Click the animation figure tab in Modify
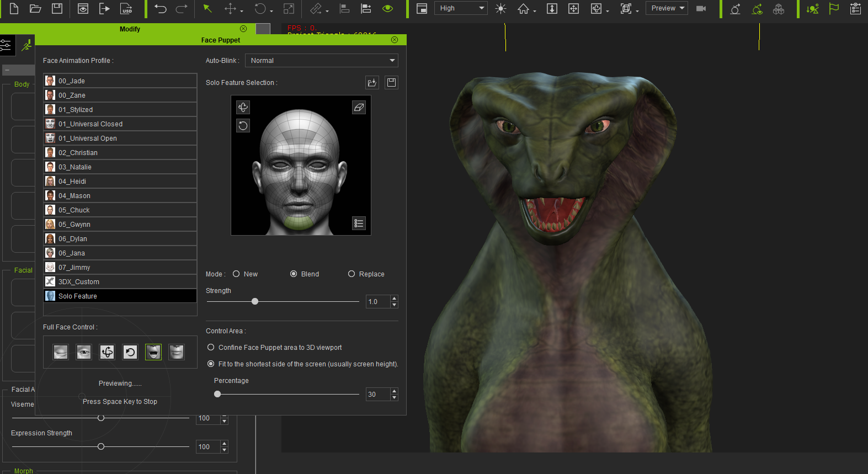This screenshot has width=868, height=474. point(26,45)
